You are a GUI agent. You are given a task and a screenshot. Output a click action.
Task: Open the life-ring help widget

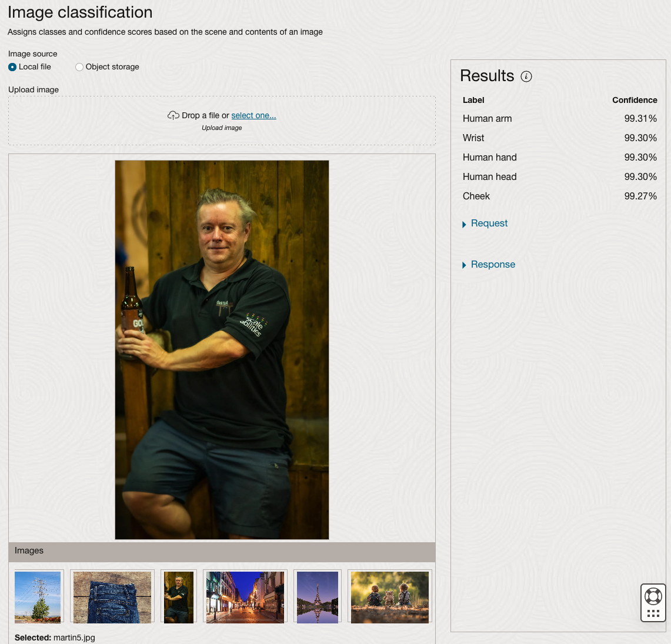(653, 596)
